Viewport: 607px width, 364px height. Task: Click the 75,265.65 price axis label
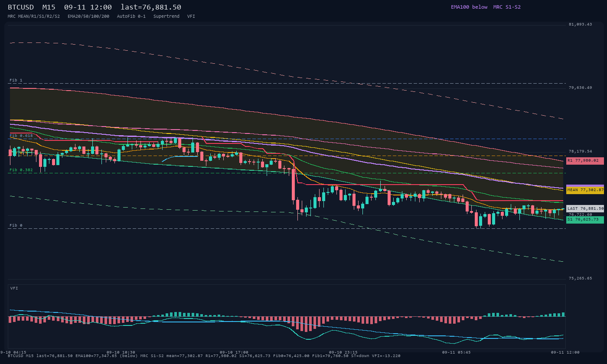tap(580, 278)
